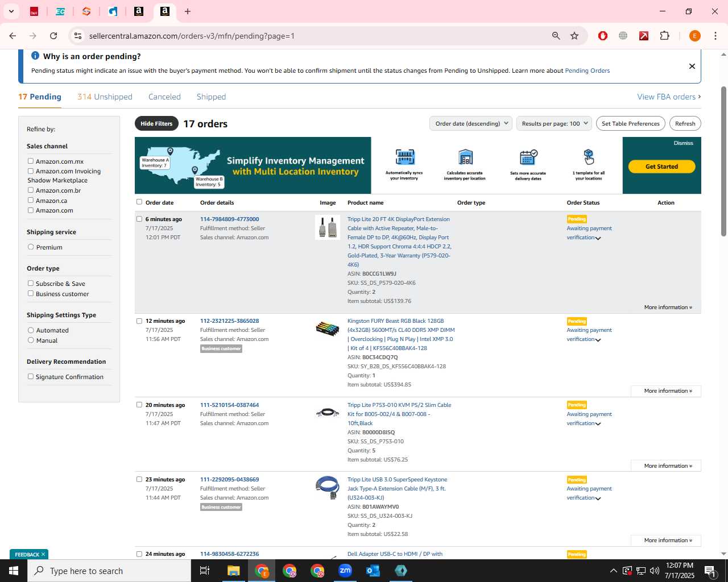Open the zoom magnifier icon in address bar
728x582 pixels.
tap(556, 36)
